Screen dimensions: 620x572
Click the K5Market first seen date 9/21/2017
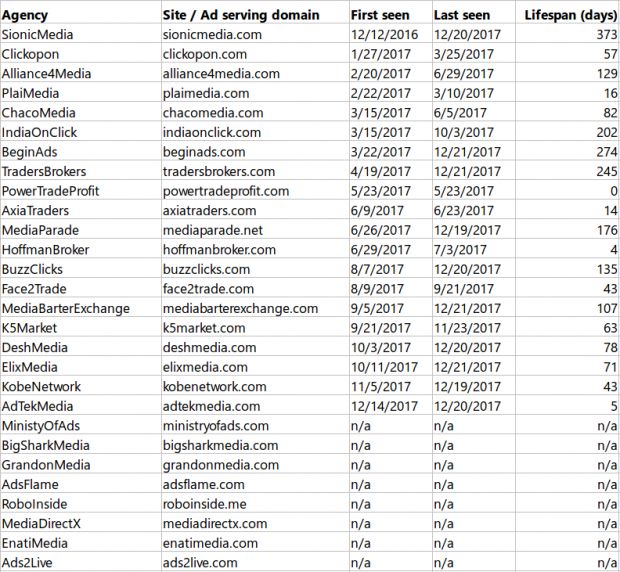391,328
